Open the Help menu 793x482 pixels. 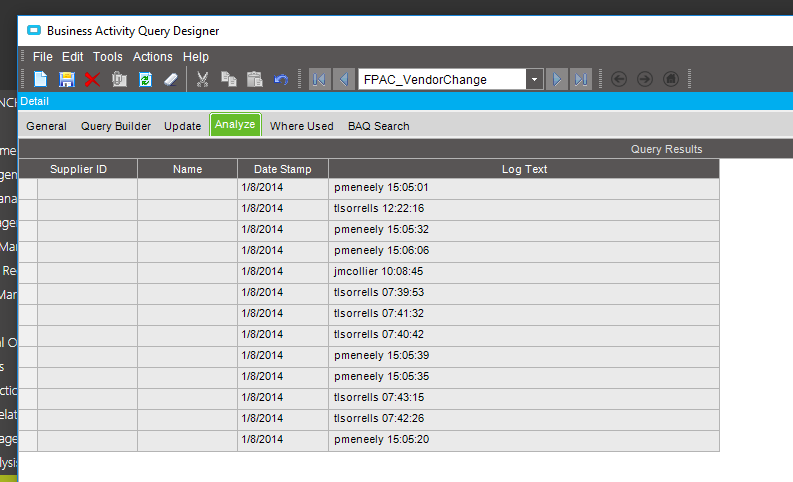(x=196, y=57)
